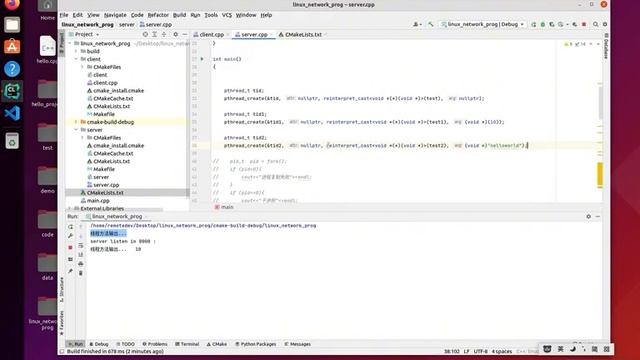Viewport: 640px width, 360px height.
Task: Collapse all in Project panel
Action: 164,35
